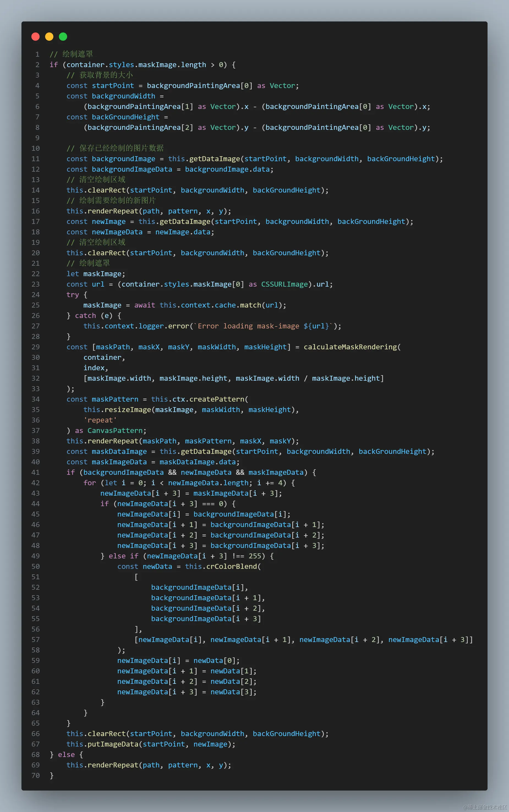Click 'newImageData[i + 1] = backgroundImageData[i + 1];'

(x=221, y=525)
